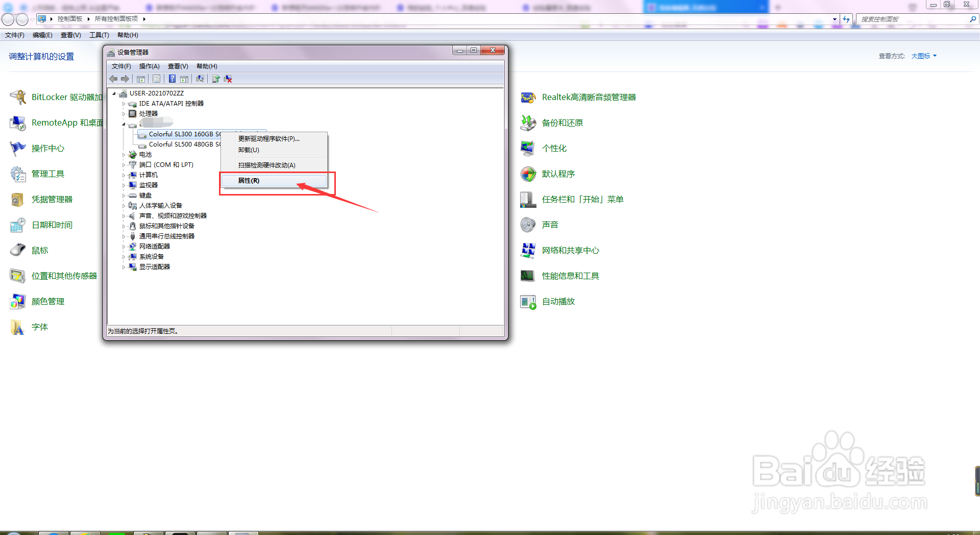Open 管理工具 icon in Control Panel

[18, 174]
